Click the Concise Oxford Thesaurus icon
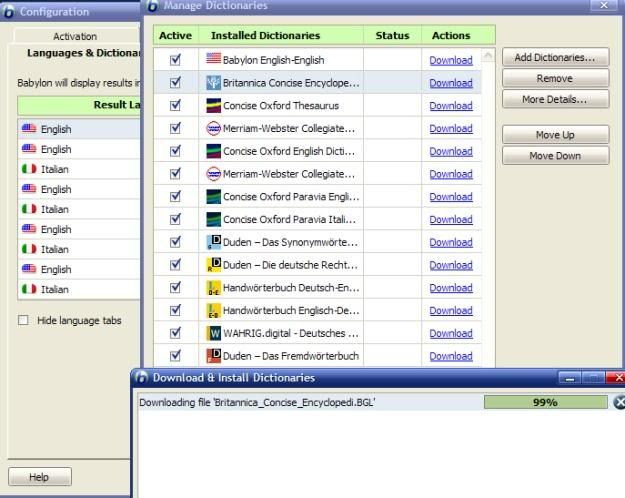 [214, 106]
